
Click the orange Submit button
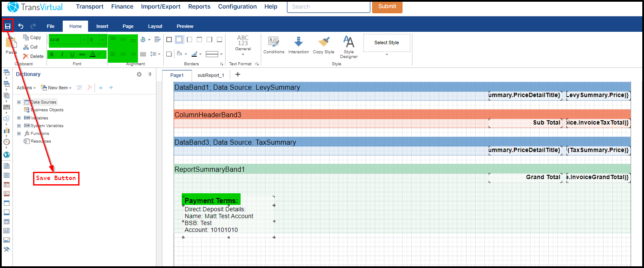click(387, 6)
